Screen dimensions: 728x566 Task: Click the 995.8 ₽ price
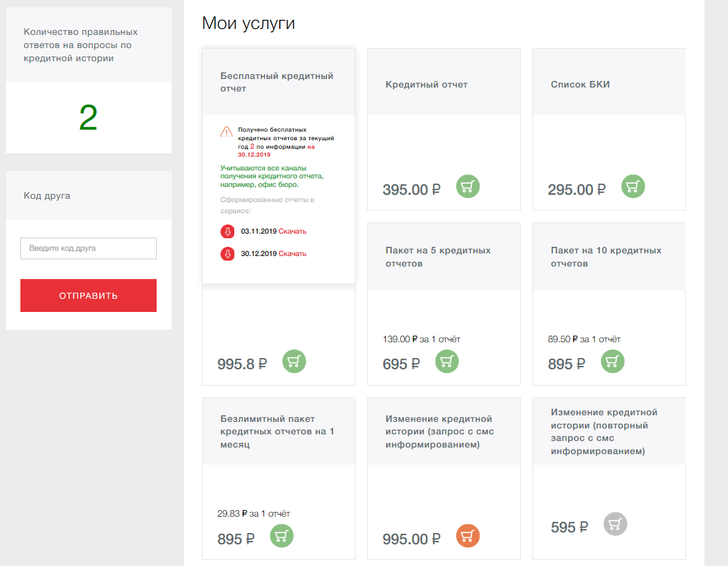pyautogui.click(x=242, y=364)
